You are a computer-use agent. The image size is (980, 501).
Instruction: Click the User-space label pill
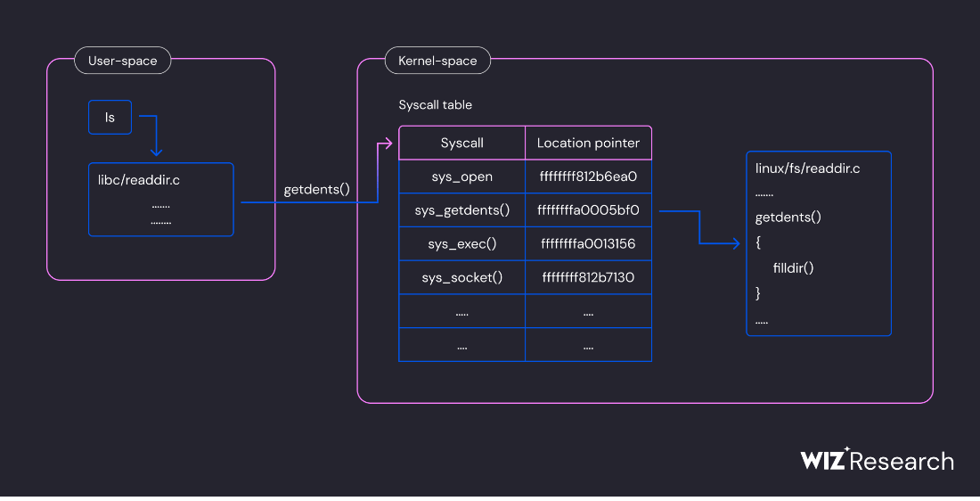(x=123, y=61)
